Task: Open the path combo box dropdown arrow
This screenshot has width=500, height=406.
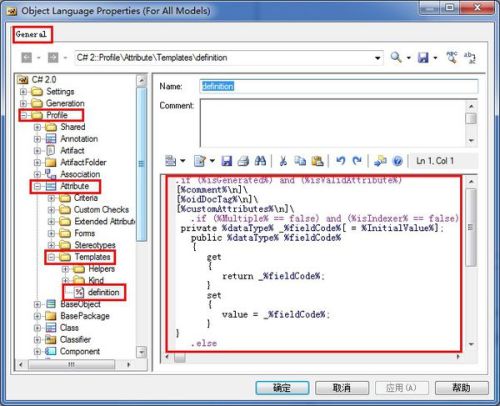Action: coord(377,58)
